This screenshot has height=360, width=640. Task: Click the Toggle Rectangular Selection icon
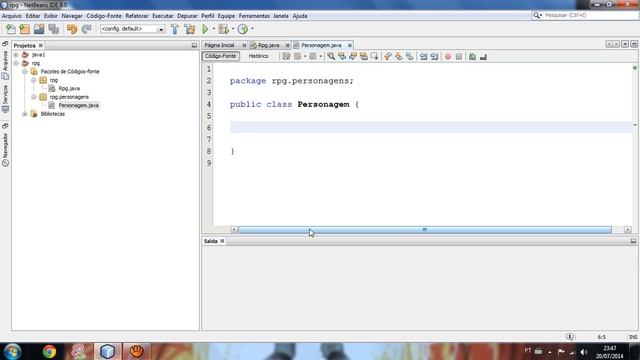tap(374, 57)
